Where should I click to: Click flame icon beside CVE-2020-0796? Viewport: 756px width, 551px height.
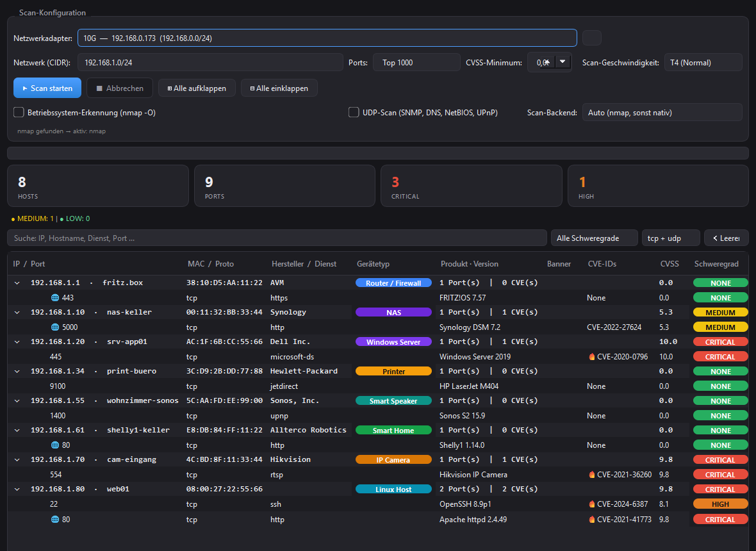point(591,357)
